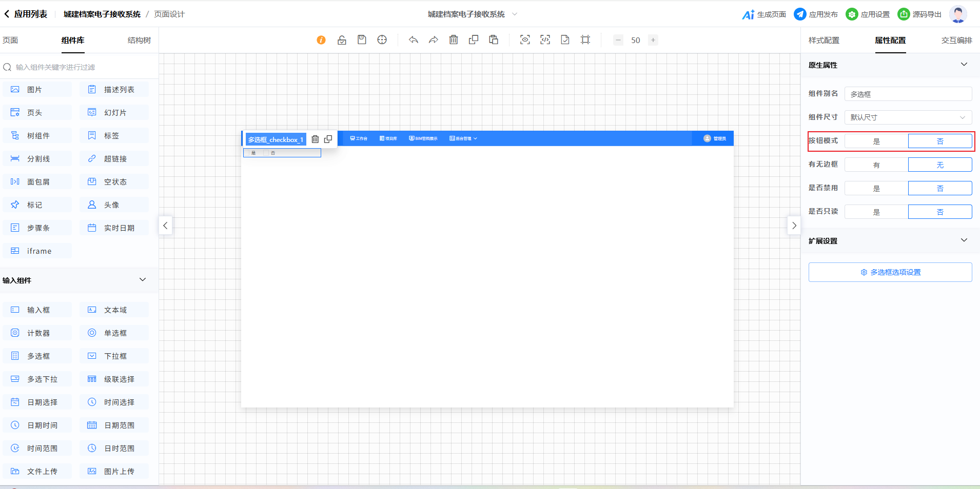Click the 多选框选项设置 button
This screenshot has height=489, width=980.
click(x=890, y=272)
